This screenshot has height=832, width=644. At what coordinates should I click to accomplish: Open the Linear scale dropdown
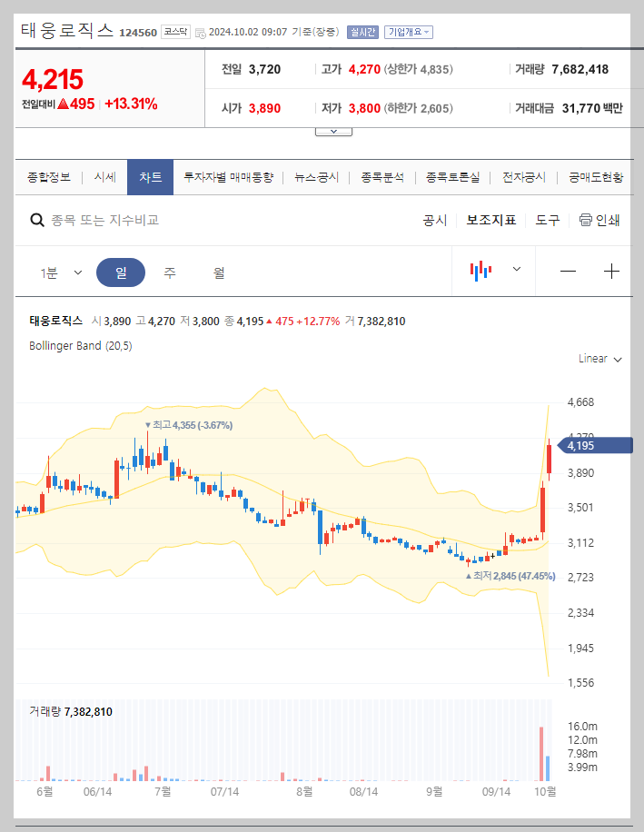point(599,359)
